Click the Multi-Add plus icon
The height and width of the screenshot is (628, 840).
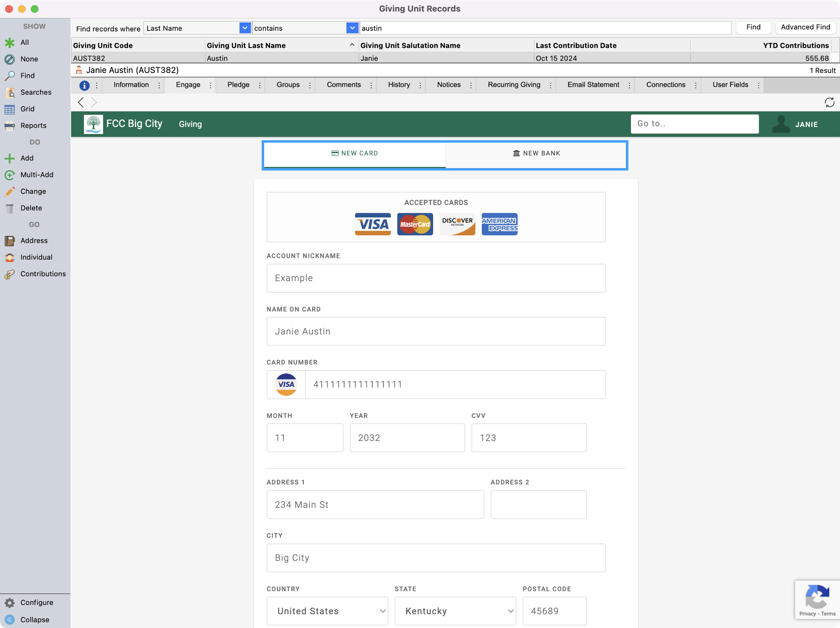[10, 175]
